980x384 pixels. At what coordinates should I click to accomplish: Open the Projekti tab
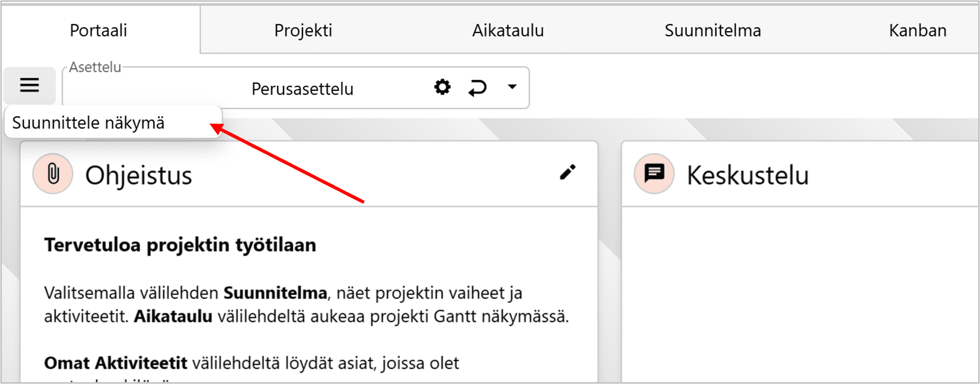pyautogui.click(x=303, y=30)
